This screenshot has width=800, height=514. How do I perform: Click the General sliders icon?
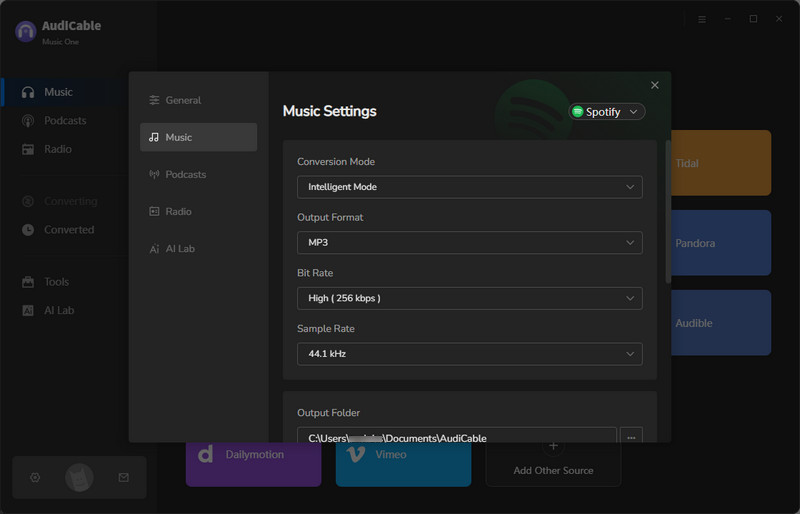pyautogui.click(x=154, y=100)
